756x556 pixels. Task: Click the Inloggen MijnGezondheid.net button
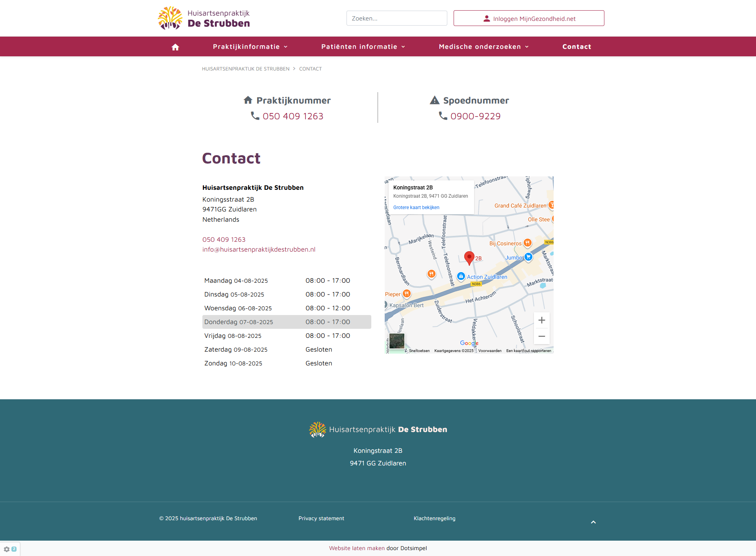pos(528,19)
